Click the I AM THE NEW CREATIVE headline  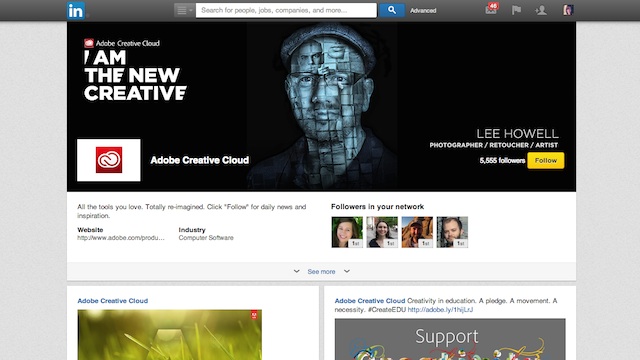tap(135, 76)
